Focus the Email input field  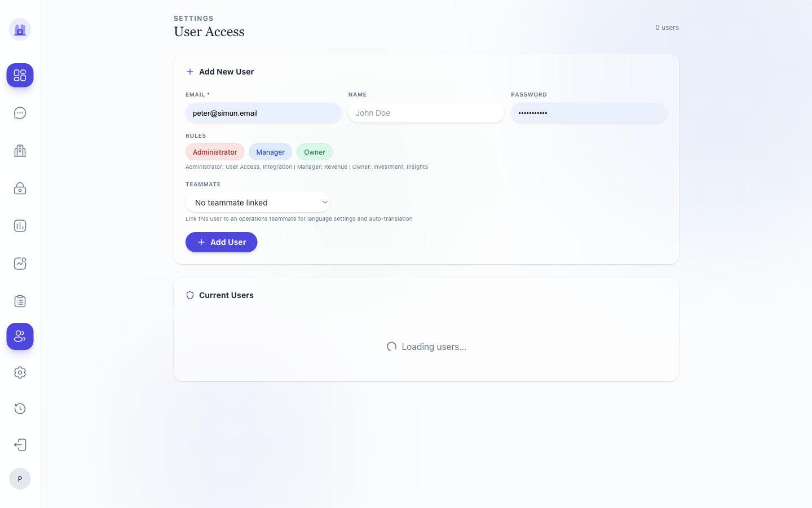click(263, 113)
